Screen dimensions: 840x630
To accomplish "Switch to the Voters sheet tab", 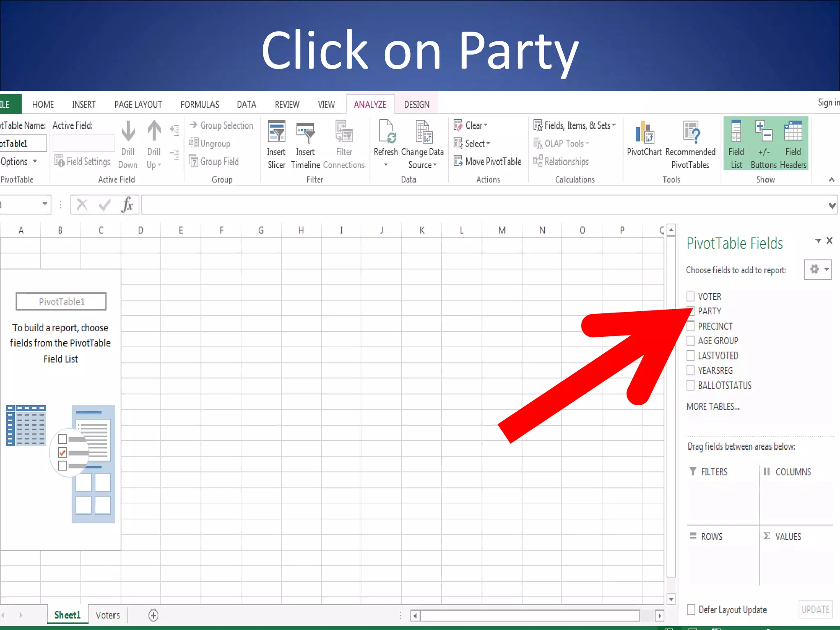I will [108, 615].
